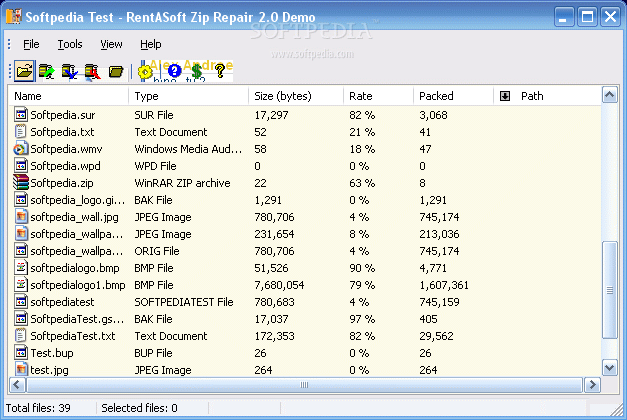
Task: Click the packed value 3,068
Action: click(433, 115)
